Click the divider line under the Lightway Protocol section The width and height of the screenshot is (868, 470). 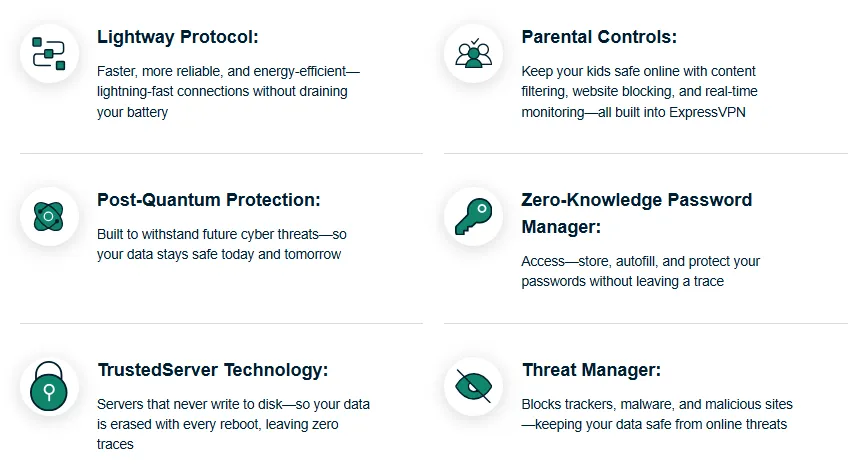tap(221, 153)
